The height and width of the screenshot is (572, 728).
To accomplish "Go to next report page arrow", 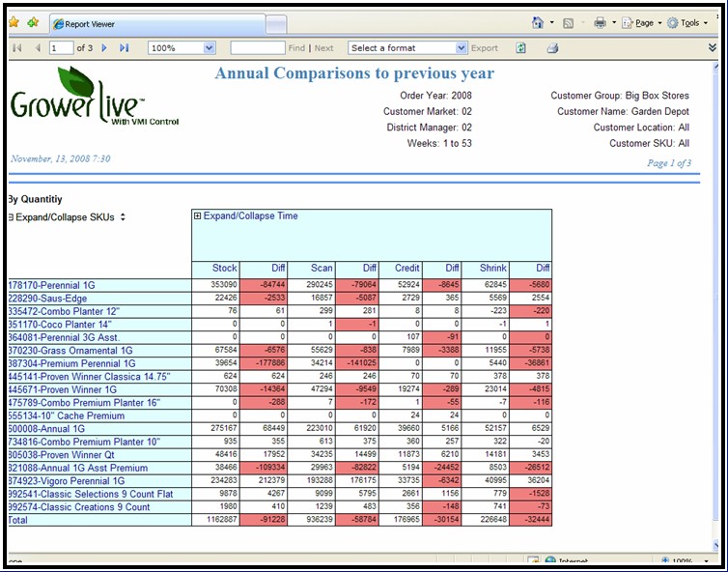I will point(104,47).
